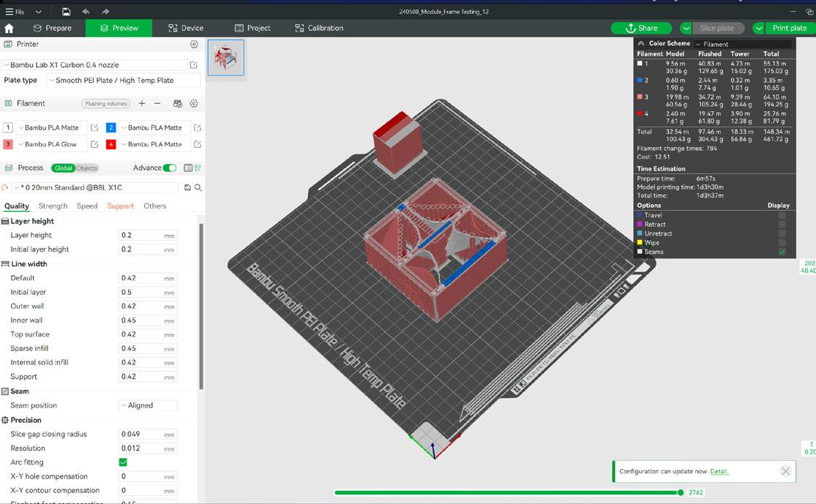Click the Share button
This screenshot has width=816, height=504.
tap(641, 28)
